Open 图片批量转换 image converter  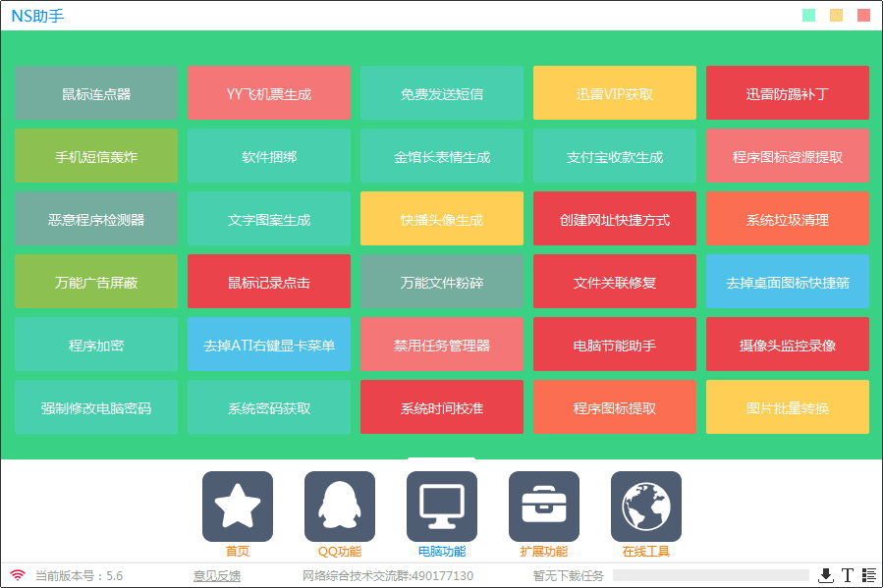tap(787, 406)
